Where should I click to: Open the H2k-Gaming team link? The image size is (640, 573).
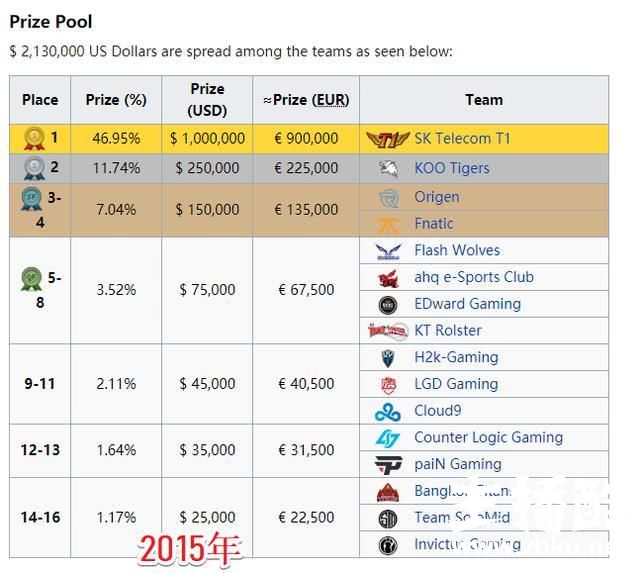pos(456,358)
